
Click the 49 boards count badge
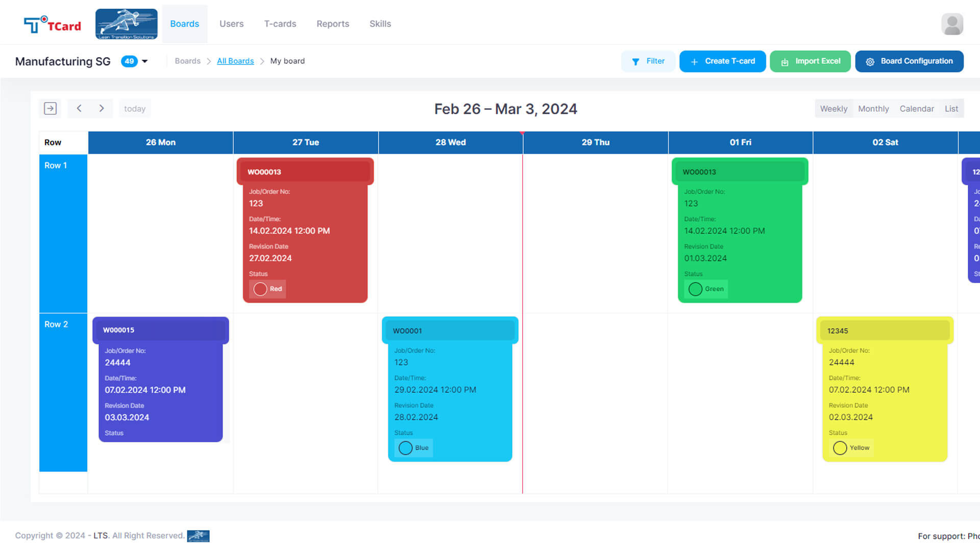coord(129,61)
